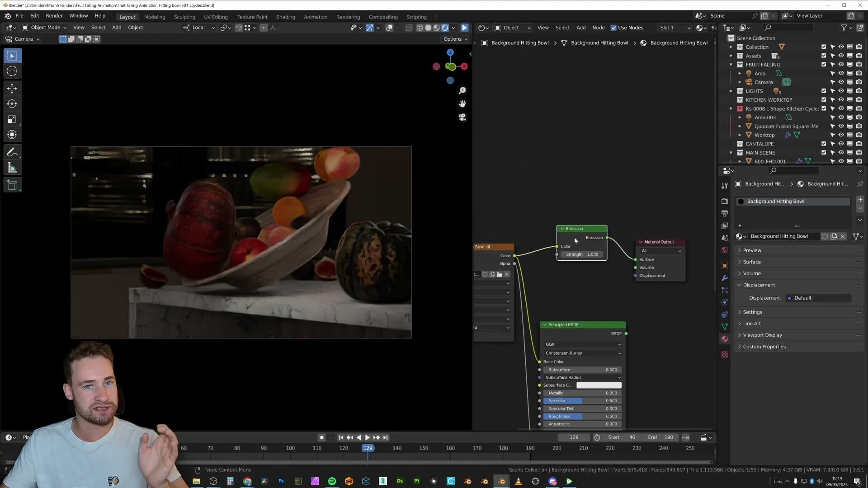Toggle the camera view icon in viewport
Image resolution: width=868 pixels, height=488 pixels.
[462, 117]
